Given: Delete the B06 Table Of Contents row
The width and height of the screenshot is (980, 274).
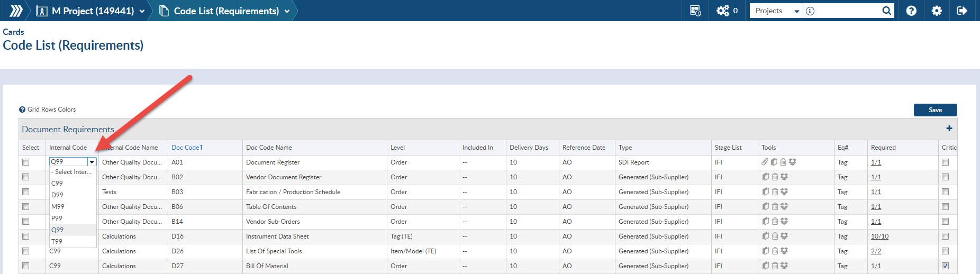Looking at the screenshot, I should point(775,206).
